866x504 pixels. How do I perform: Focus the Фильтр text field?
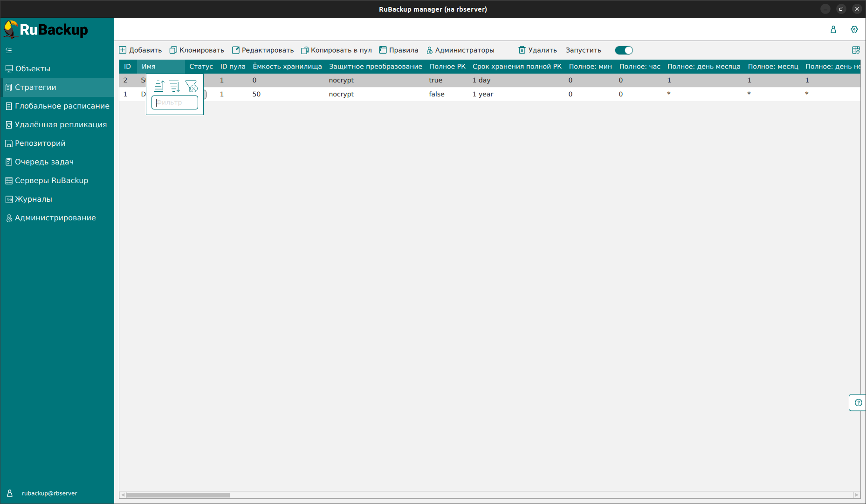pos(175,102)
